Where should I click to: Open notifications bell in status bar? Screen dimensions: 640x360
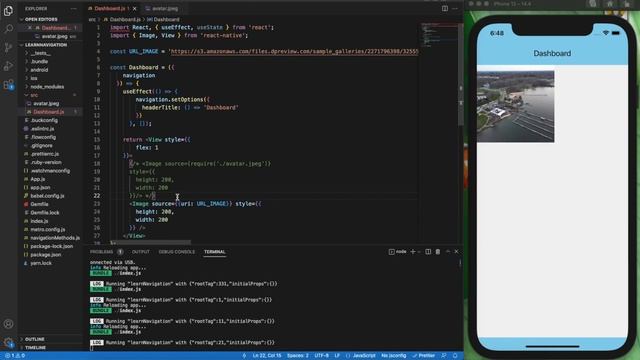pos(455,356)
